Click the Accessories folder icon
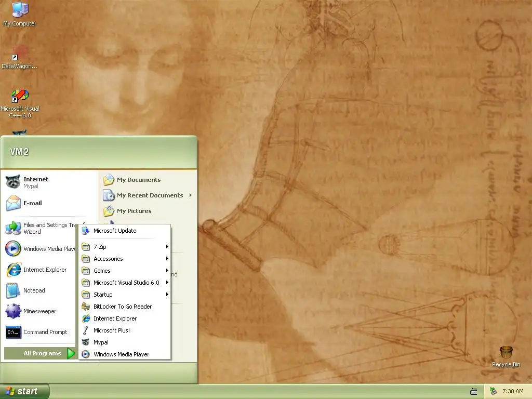Viewport: 532px width, 399px height. point(86,259)
